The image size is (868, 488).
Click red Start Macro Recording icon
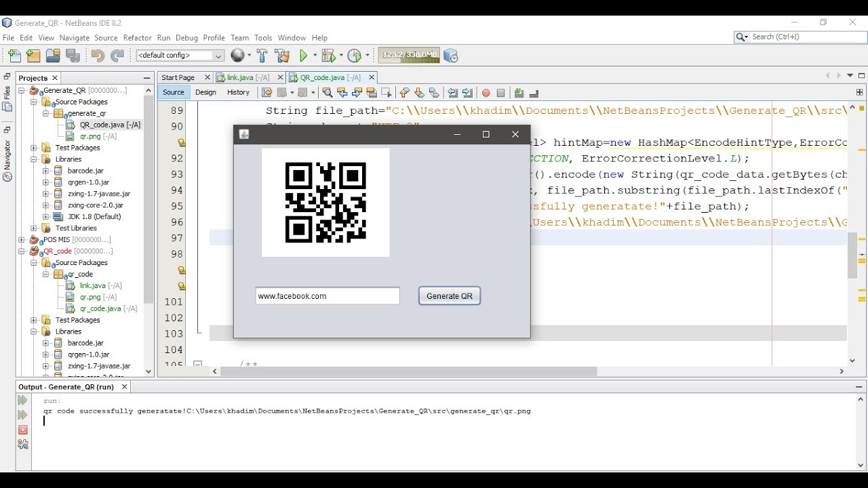[x=486, y=93]
